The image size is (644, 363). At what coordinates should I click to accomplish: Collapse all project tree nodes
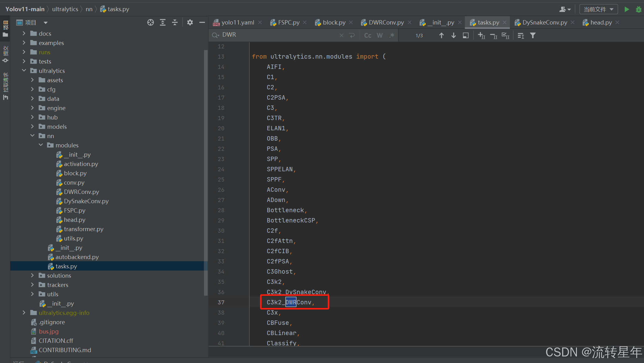click(175, 22)
